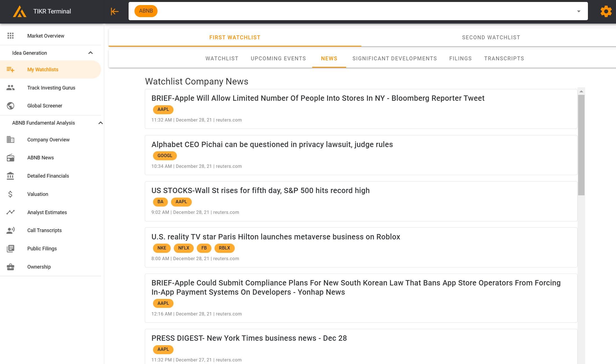Open the Filings sub-tab

[460, 58]
